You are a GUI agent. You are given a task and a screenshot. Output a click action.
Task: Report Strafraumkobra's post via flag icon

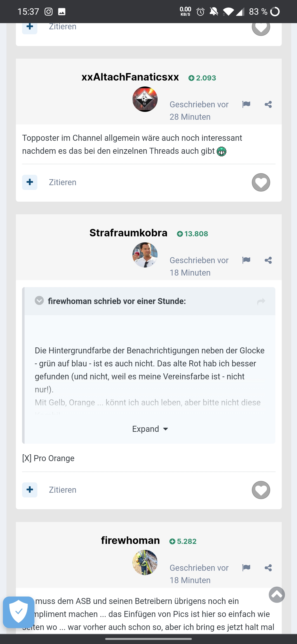pos(246,260)
